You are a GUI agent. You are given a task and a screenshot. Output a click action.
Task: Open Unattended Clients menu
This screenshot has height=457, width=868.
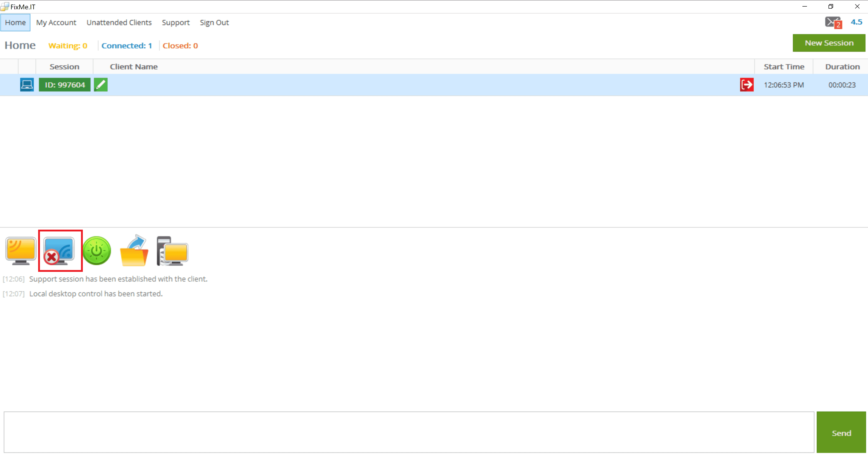coord(119,23)
